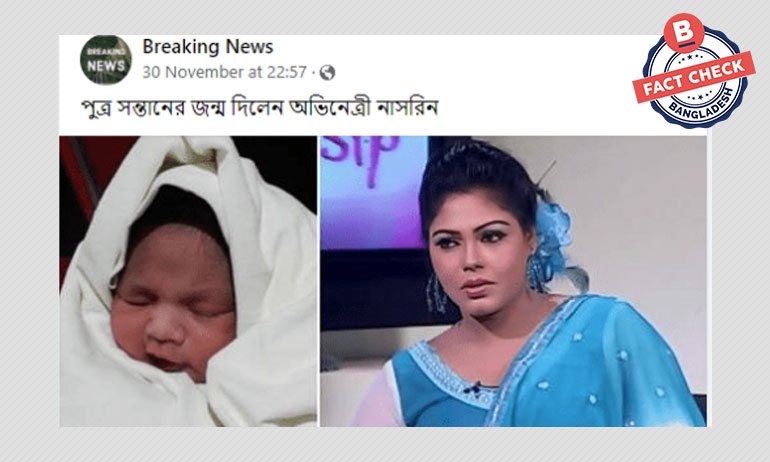The height and width of the screenshot is (462, 770).
Task: Click the dangling earring in right photo
Action: click(x=435, y=294)
